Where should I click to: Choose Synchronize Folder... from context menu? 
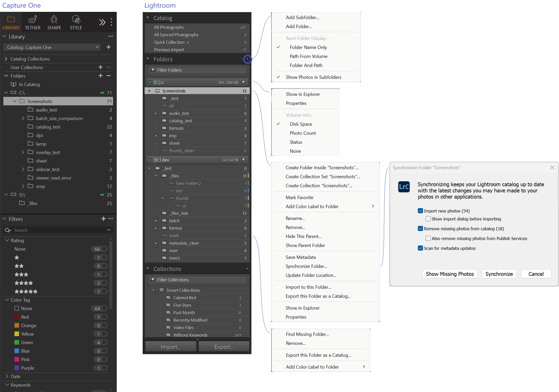pyautogui.click(x=306, y=266)
